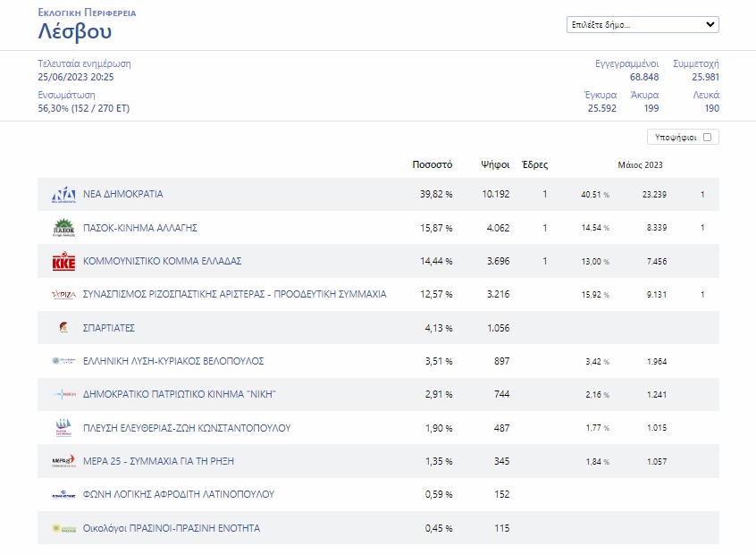The width and height of the screenshot is (756, 554).
Task: Open ΠΑΣΟΚ-ΚΙΝΗΜΑ ΑΛΛΑΓΗΣ party name
Action: [x=140, y=228]
